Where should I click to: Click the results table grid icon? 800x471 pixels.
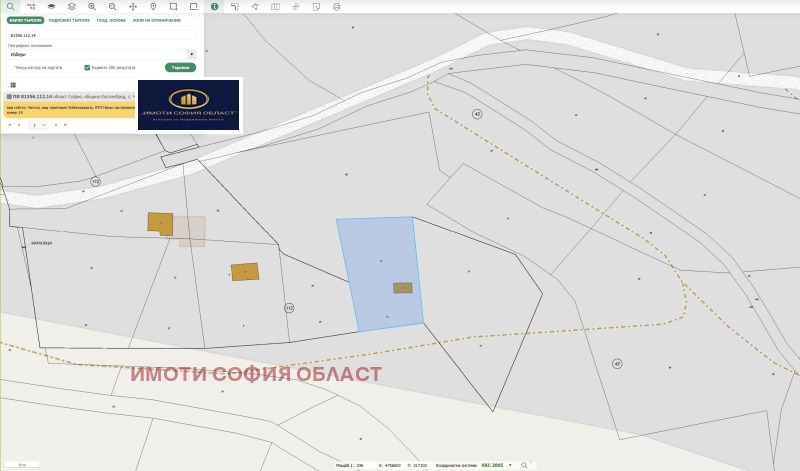13,85
